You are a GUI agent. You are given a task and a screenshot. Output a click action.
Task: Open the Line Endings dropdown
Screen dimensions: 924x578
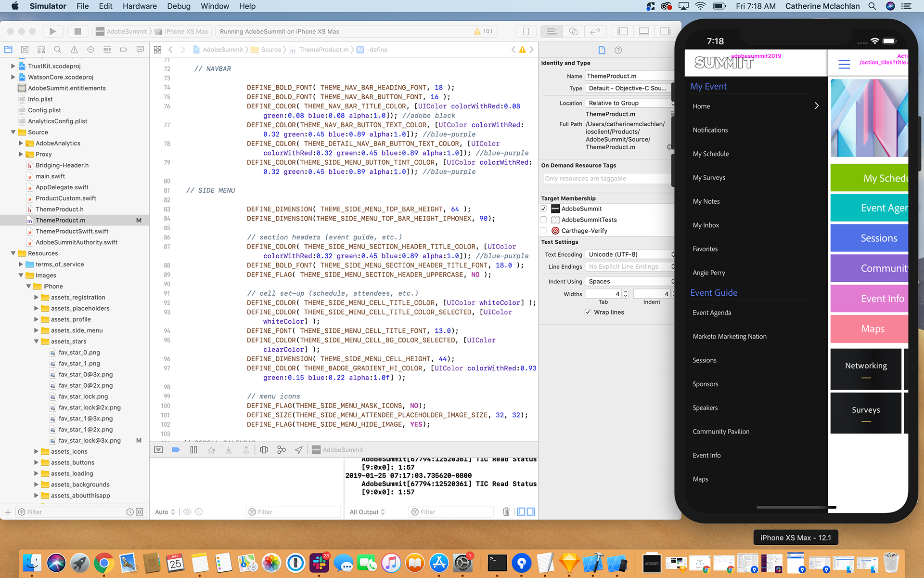630,266
